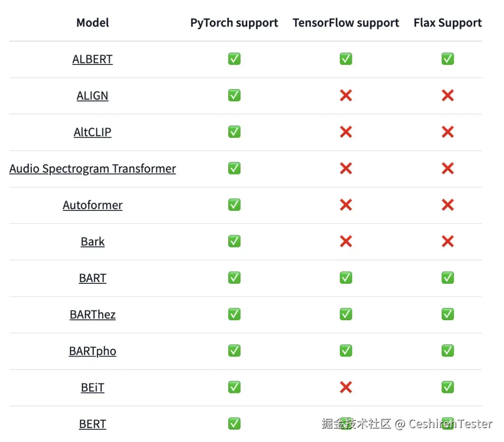
Task: Click ALBERT's PyTorch support green checkmark
Action: (234, 59)
